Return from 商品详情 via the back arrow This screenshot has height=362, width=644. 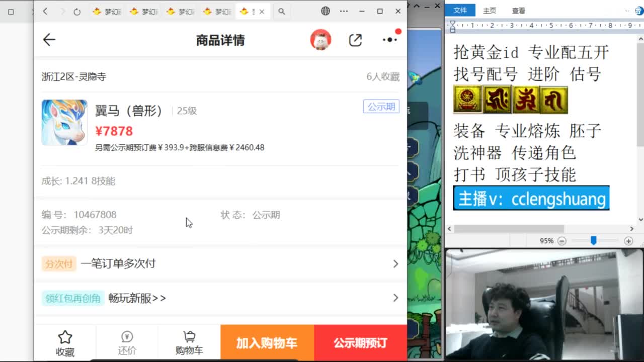[x=49, y=40]
